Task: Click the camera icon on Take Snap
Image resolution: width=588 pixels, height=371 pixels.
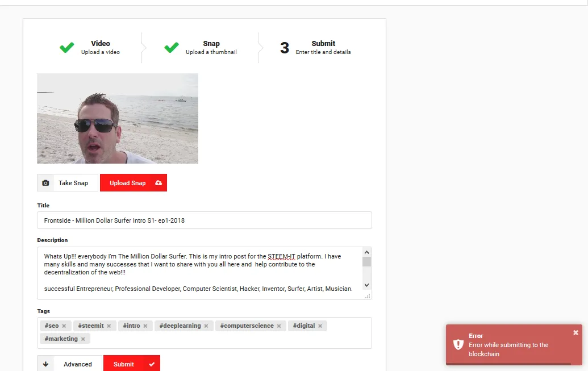Action: click(x=46, y=183)
